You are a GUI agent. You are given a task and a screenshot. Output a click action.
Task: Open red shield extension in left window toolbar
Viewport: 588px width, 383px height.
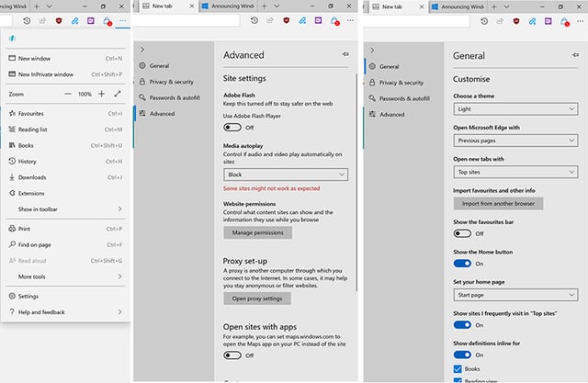point(59,21)
